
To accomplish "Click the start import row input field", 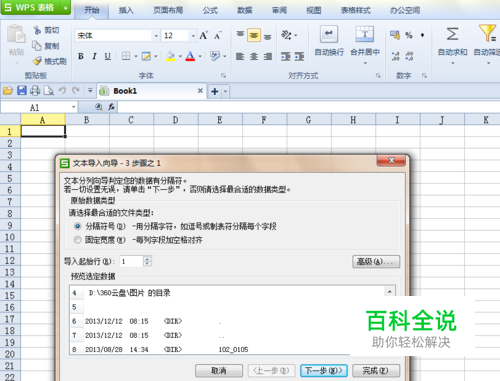I will (132, 261).
